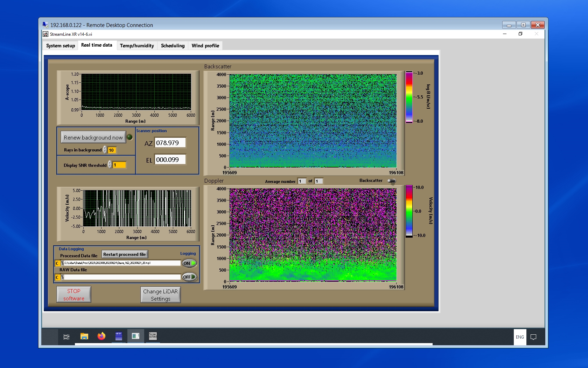Open the Temp/humidity tab
Image resolution: width=588 pixels, height=368 pixels.
click(x=137, y=46)
